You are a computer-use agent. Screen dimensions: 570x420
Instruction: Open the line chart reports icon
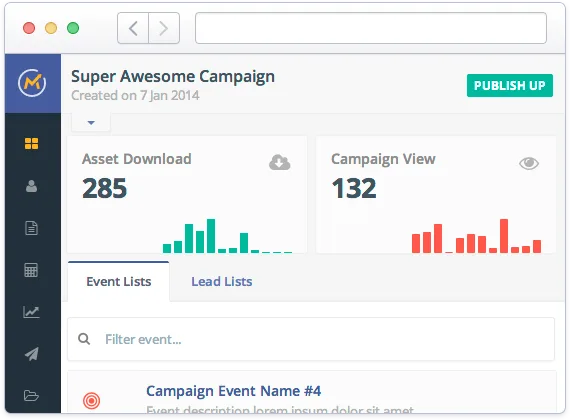(x=31, y=312)
